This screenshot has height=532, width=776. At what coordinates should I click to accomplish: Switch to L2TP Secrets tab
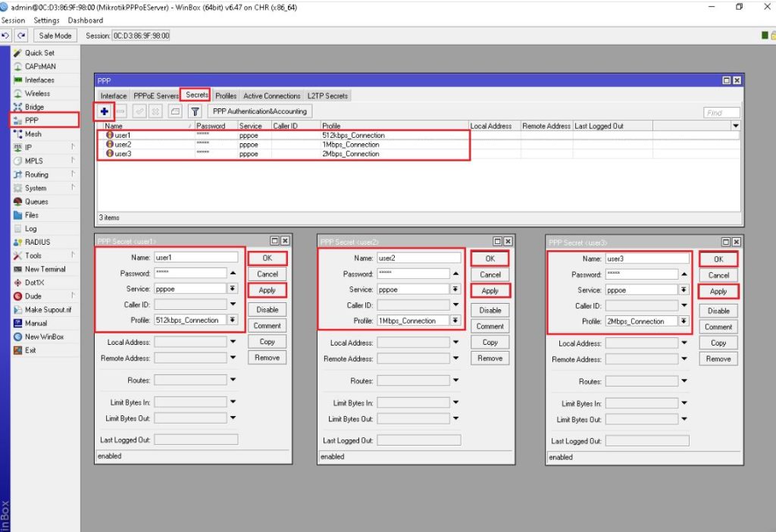(327, 96)
